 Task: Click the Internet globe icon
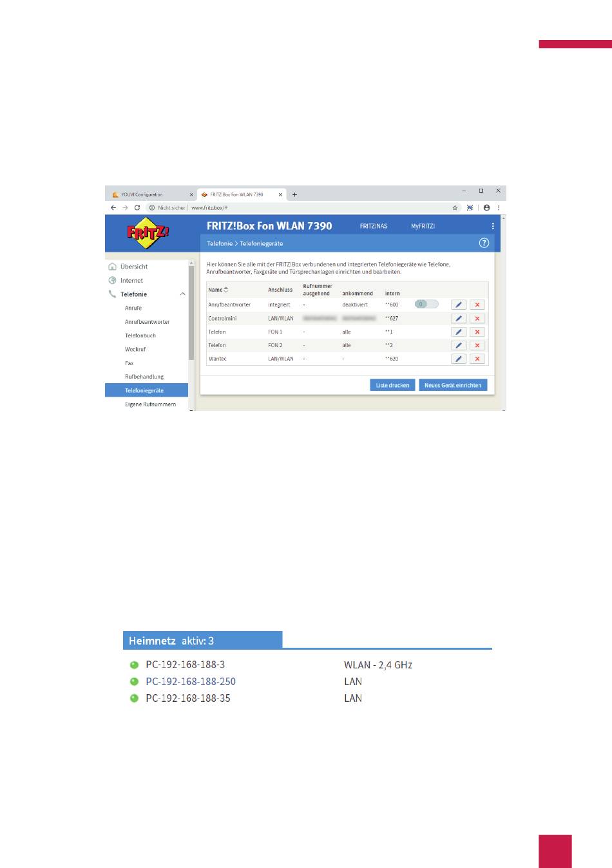click(113, 280)
